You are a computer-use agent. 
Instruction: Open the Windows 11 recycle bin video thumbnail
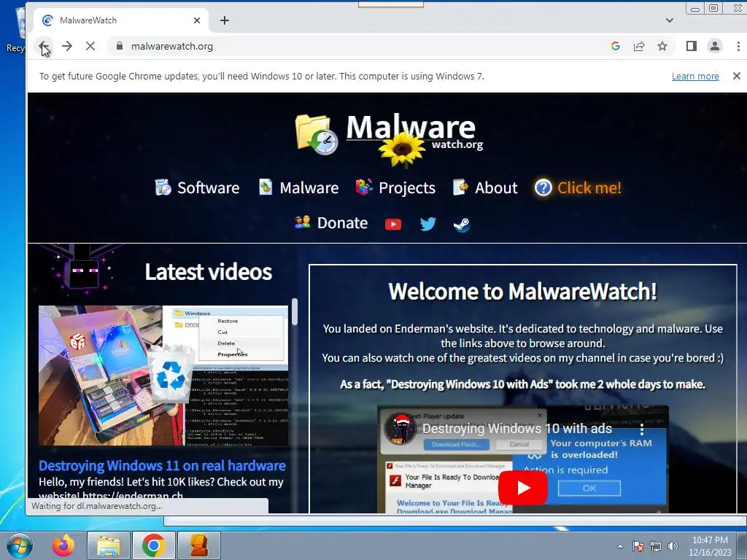[x=163, y=376]
